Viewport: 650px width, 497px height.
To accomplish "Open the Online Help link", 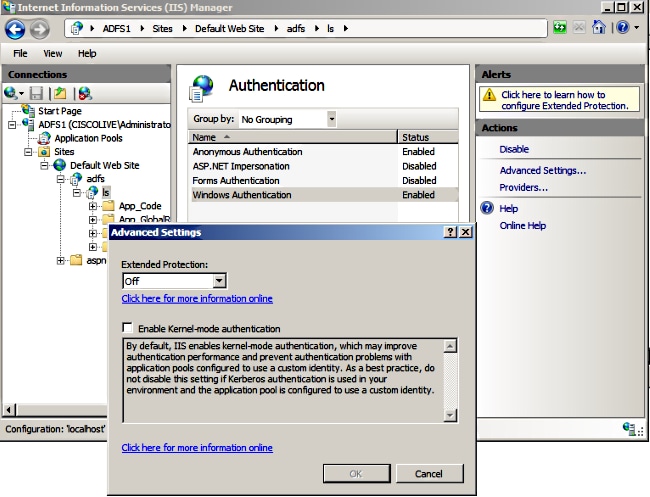I will (523, 225).
